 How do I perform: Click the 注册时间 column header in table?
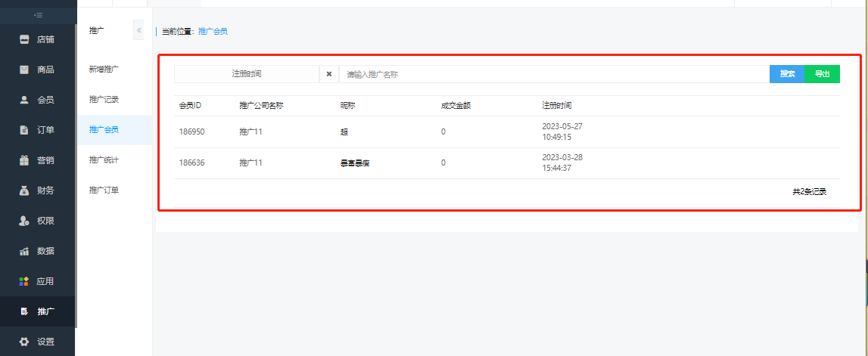557,106
